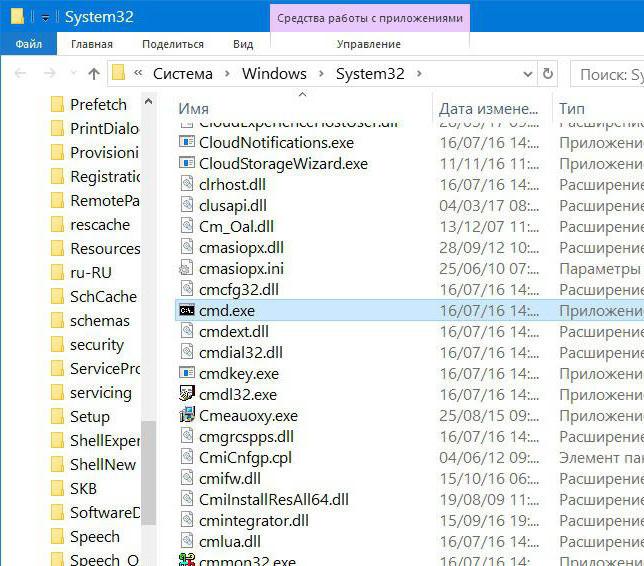Select the CmiInstallResAll64.dll file name

(x=274, y=499)
